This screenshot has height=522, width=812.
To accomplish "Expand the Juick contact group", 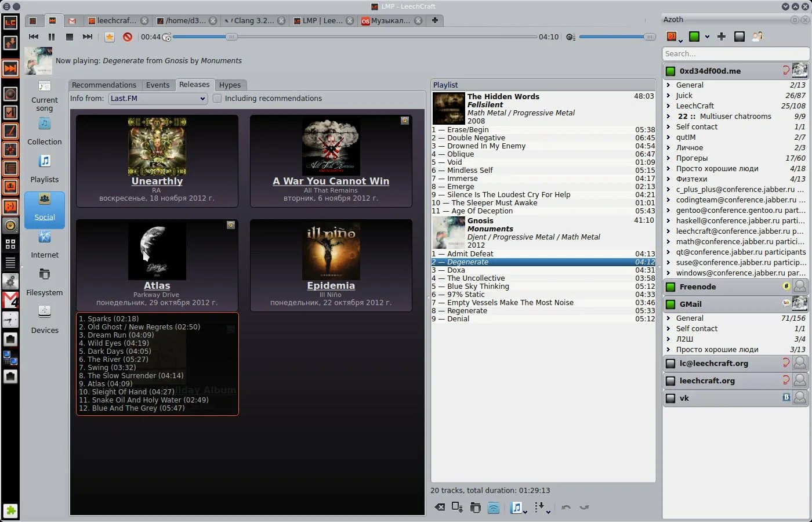I will tap(669, 96).
